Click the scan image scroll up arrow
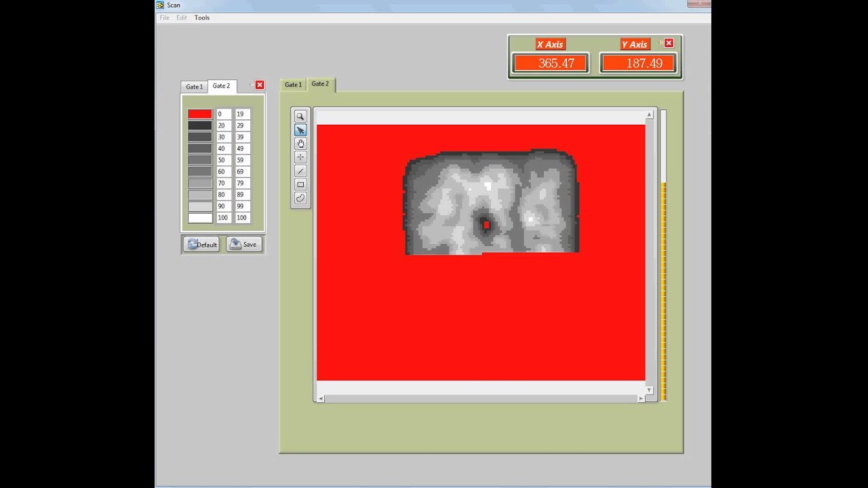 [649, 115]
